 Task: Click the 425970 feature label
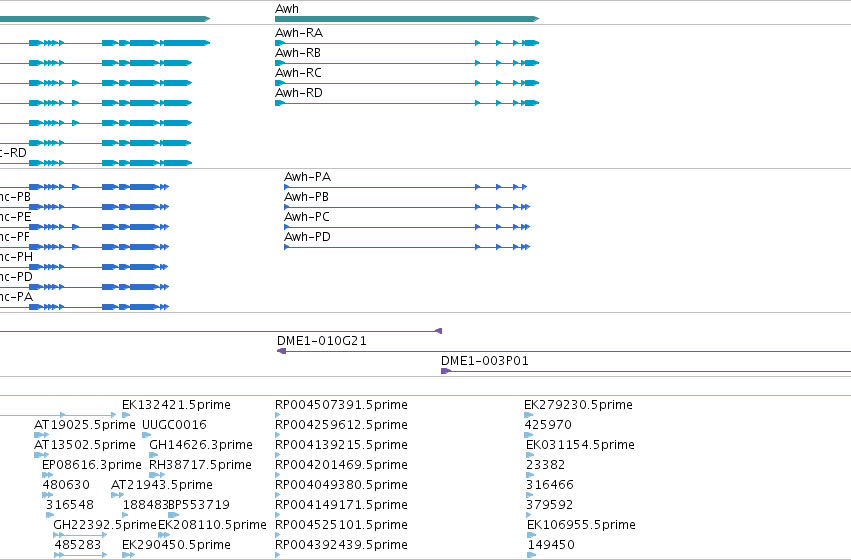click(548, 425)
